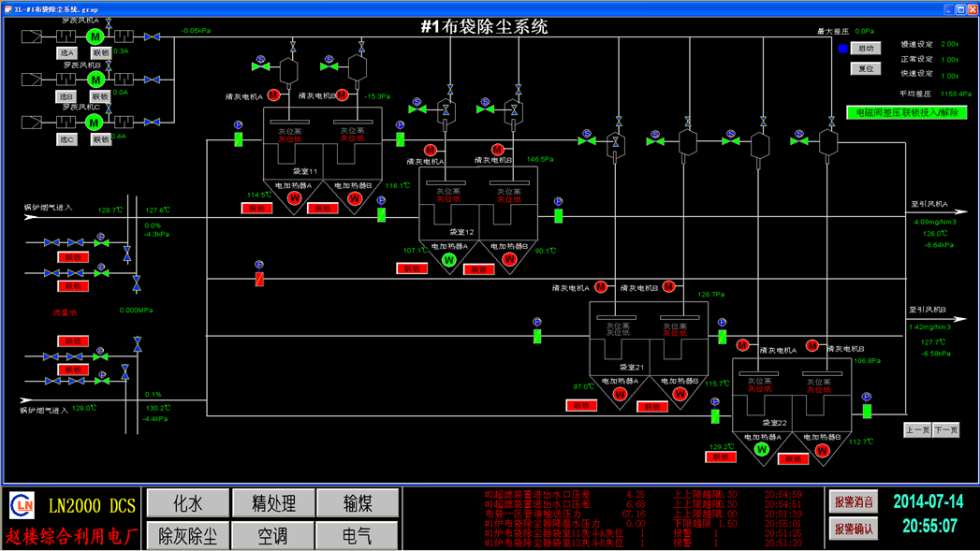Click 选C button for 罗茨风机C
The image size is (980, 551).
pyautogui.click(x=66, y=140)
